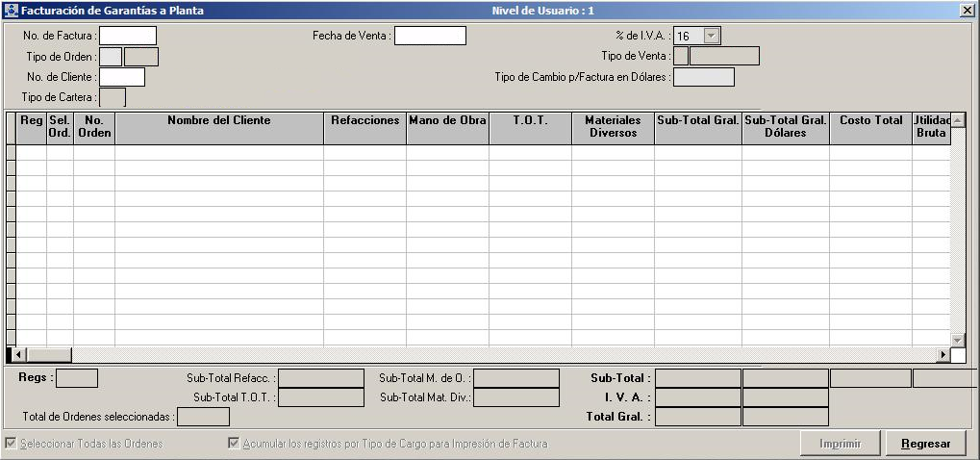This screenshot has width=980, height=460.
Task: Focus the Fecha de Venta field
Action: click(430, 36)
